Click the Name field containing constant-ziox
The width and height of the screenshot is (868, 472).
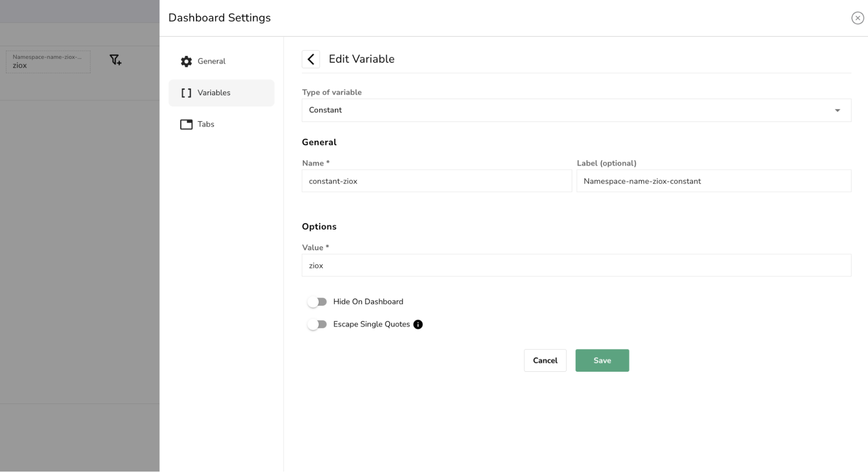point(436,181)
